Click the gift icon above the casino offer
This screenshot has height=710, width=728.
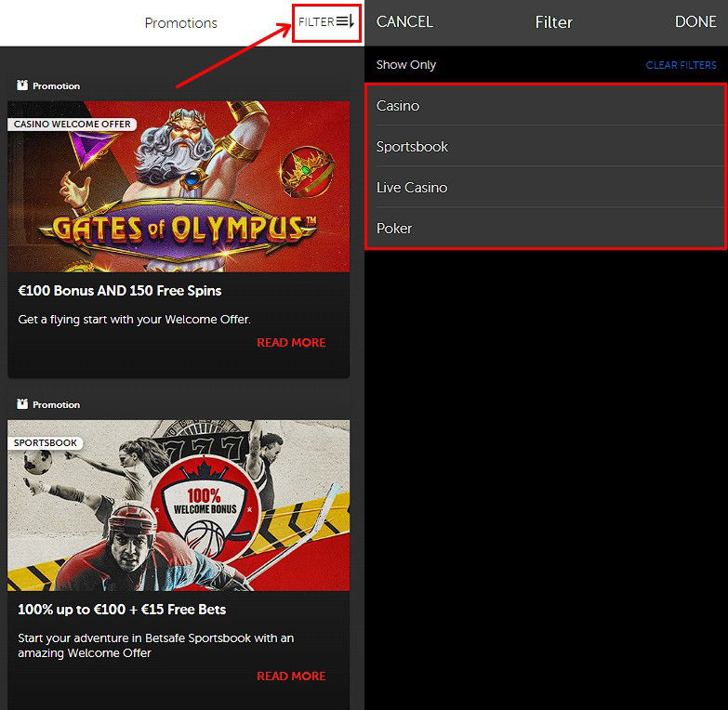coord(22,85)
